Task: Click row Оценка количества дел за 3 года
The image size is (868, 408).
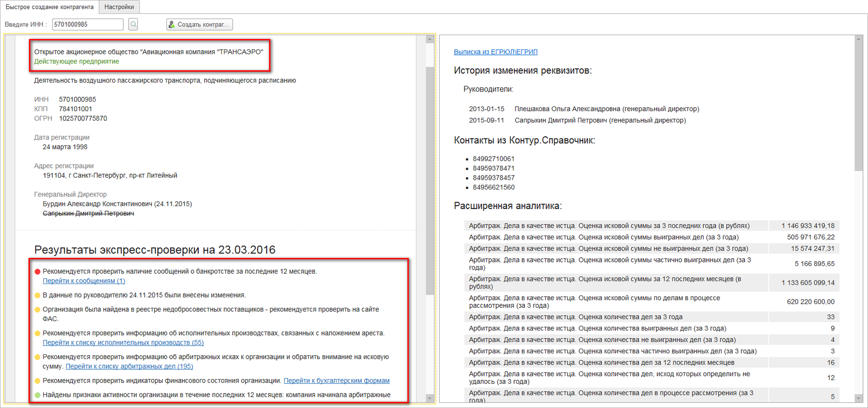Action: (x=652, y=317)
